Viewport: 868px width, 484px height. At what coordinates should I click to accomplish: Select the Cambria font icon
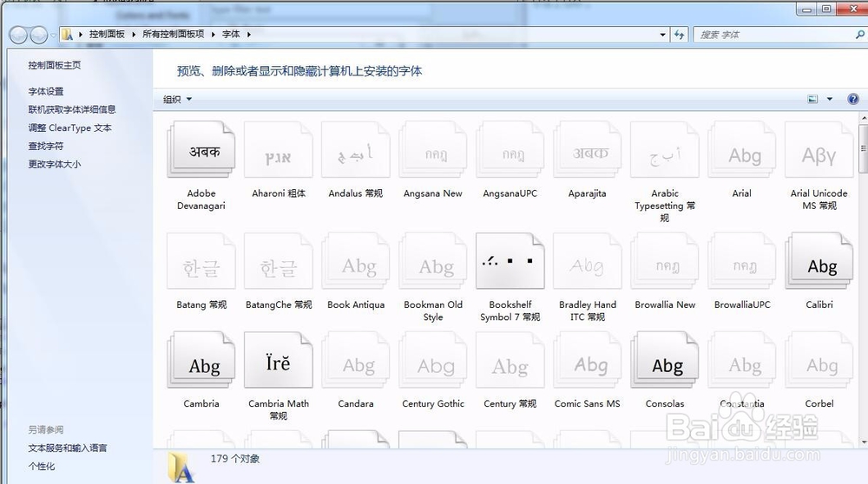click(x=201, y=360)
